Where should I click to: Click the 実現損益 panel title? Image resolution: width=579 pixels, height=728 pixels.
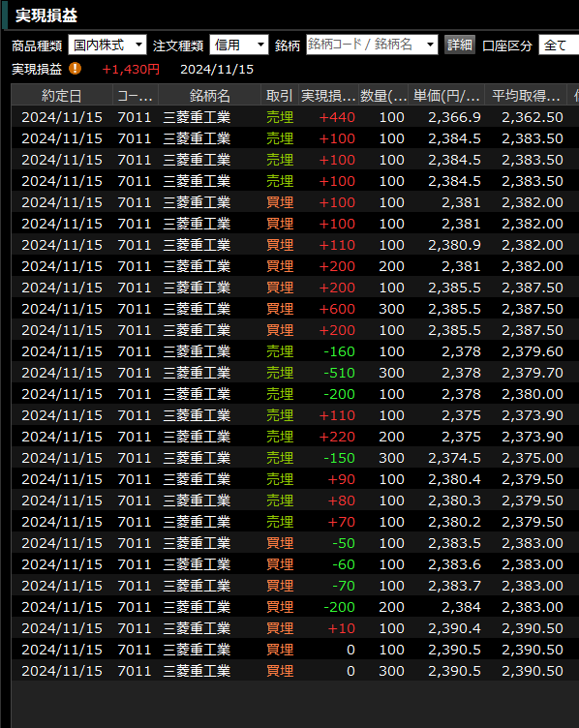(x=46, y=15)
